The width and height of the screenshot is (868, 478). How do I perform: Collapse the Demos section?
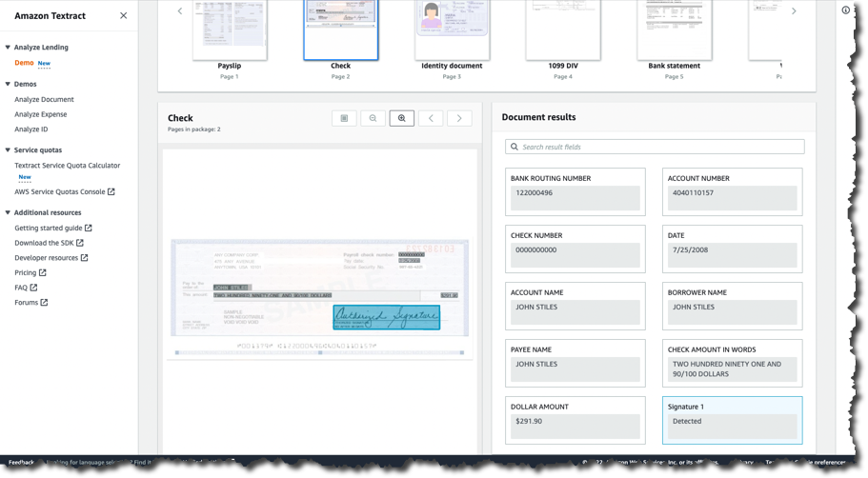click(x=8, y=85)
